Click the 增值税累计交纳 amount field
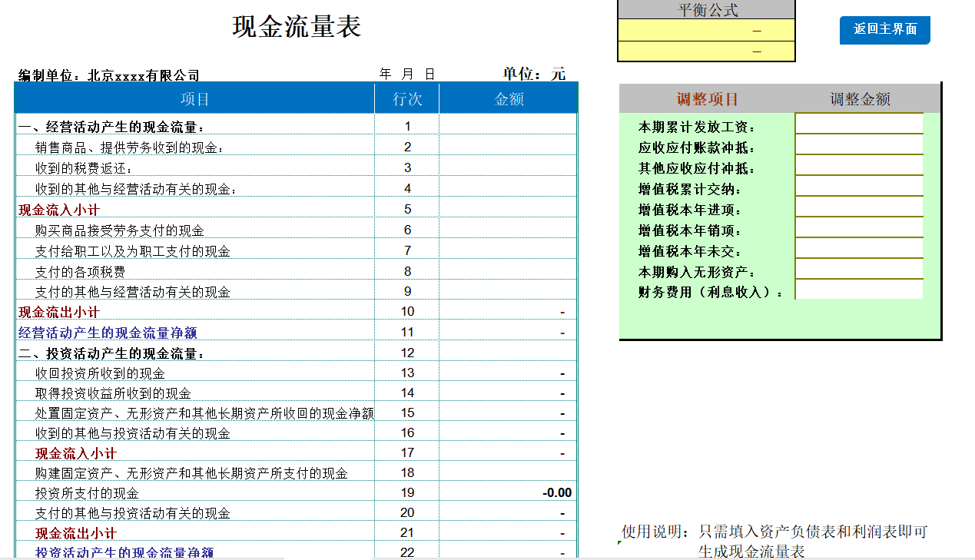The image size is (975, 560). coord(858,186)
